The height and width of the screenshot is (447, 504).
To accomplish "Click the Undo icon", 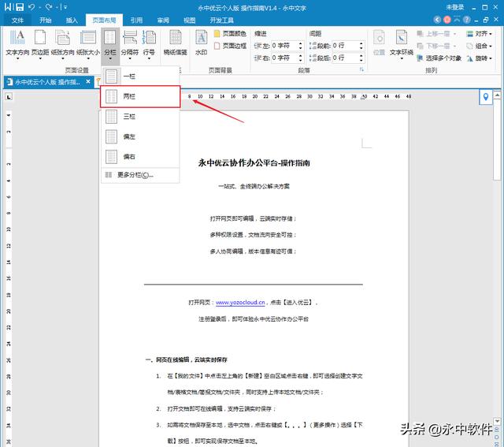I will point(31,7).
